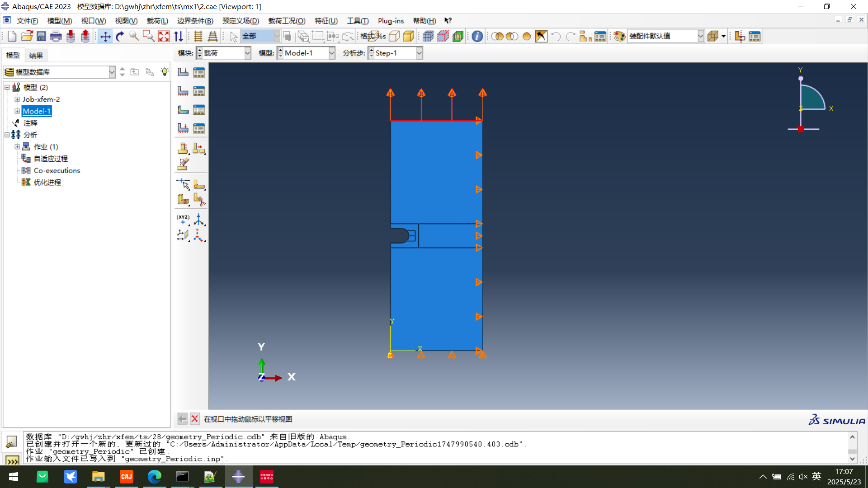Toggle the tree lightbulb filter icon
Viewport: 868px width, 488px height.
165,72
